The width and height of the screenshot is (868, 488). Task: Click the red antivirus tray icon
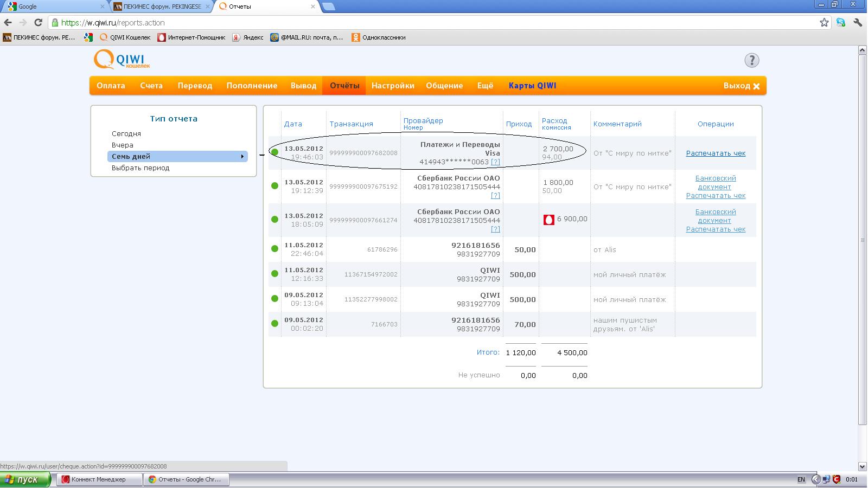[837, 479]
